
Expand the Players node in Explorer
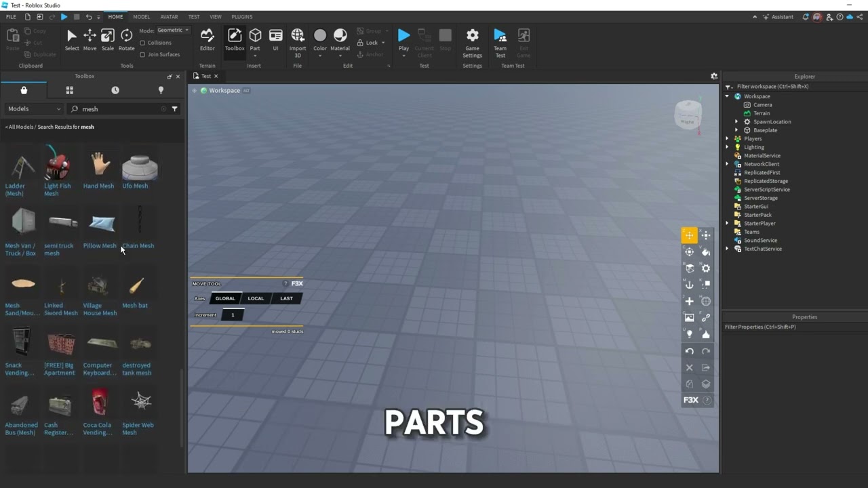point(728,139)
